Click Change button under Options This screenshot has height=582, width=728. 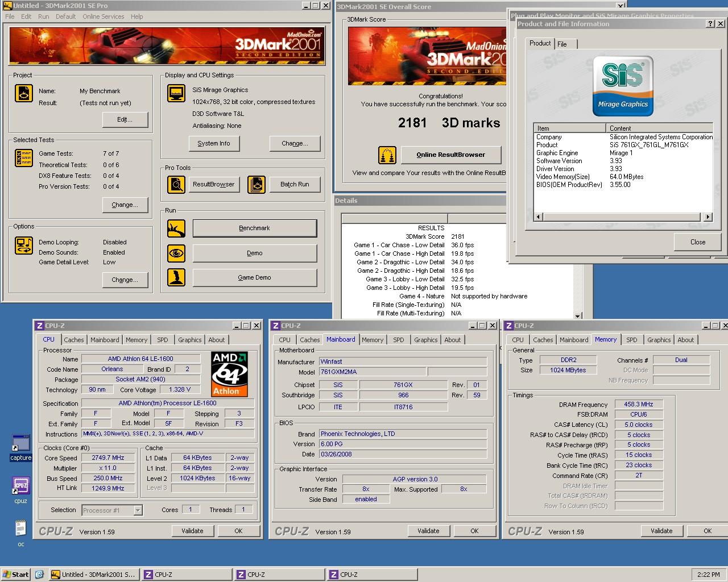125,280
